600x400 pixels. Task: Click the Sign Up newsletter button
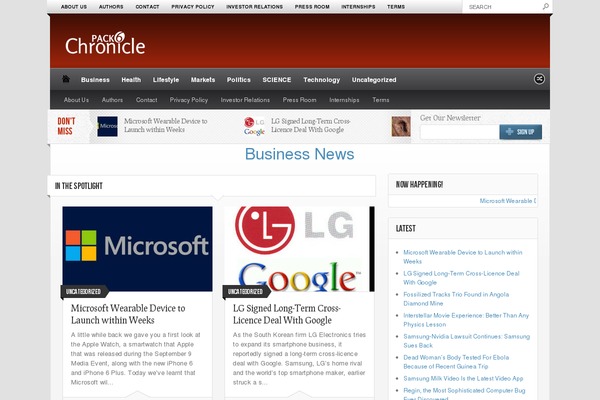pos(520,132)
